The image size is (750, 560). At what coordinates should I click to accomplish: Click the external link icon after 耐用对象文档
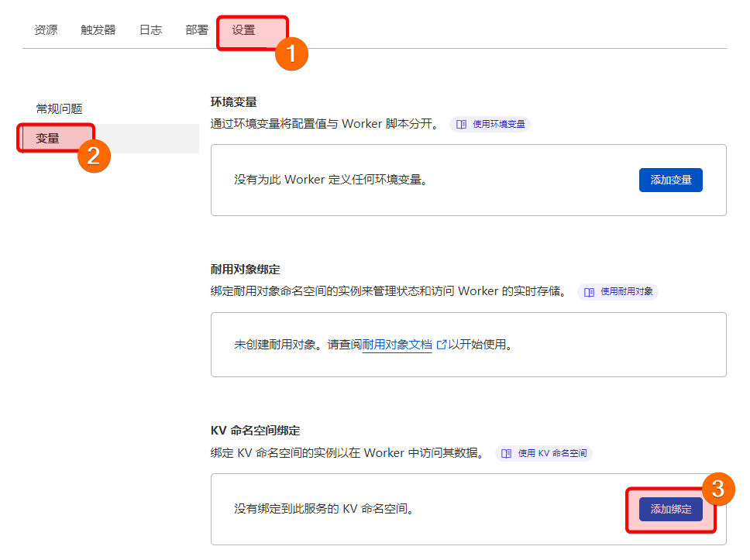(442, 345)
